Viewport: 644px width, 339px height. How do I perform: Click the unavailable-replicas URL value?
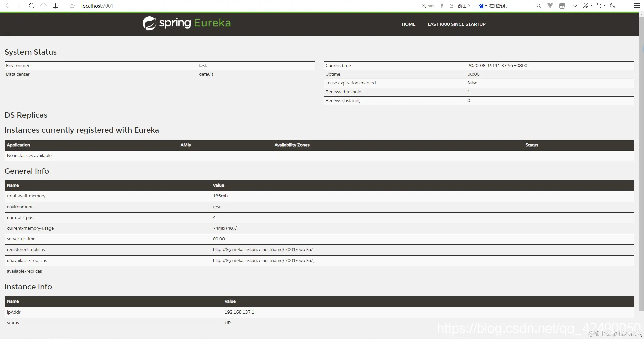263,260
